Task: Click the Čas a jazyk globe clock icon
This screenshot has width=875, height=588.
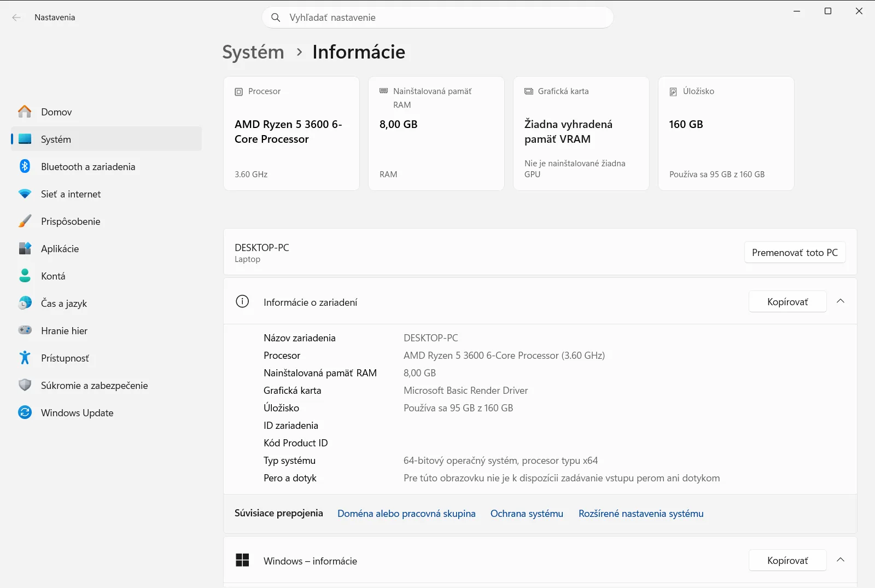Action: click(25, 303)
